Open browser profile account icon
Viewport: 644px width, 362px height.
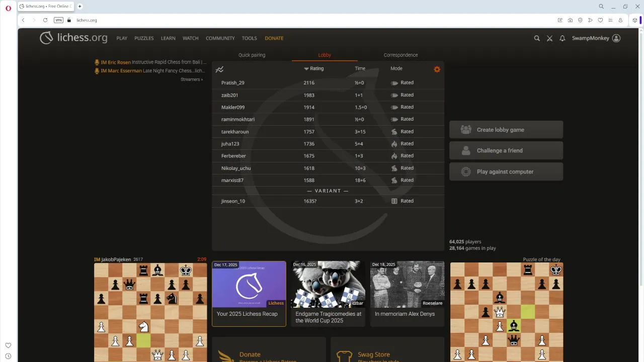coord(620,20)
